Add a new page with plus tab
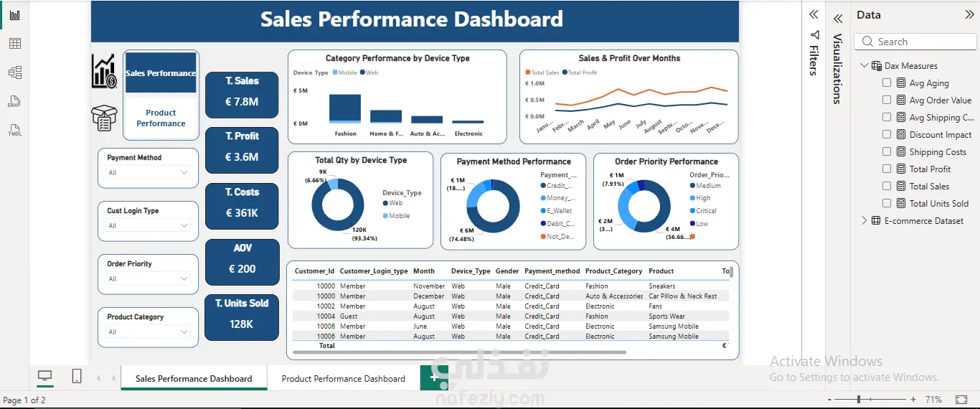This screenshot has width=980, height=409. 433,377
